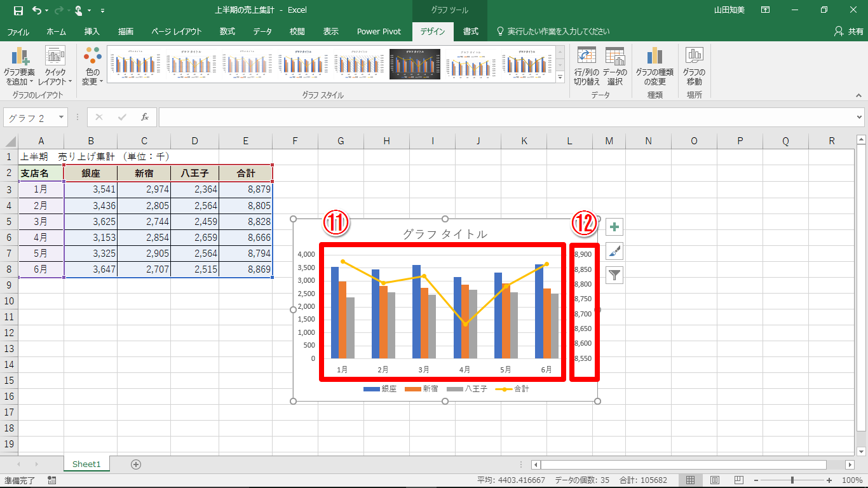Click the formula bar input field

pos(506,118)
